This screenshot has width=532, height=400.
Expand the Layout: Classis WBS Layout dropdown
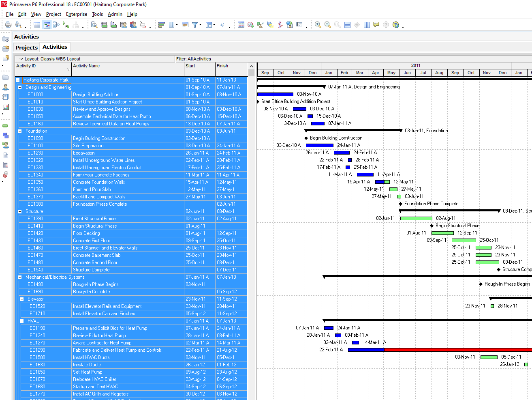tap(21, 59)
